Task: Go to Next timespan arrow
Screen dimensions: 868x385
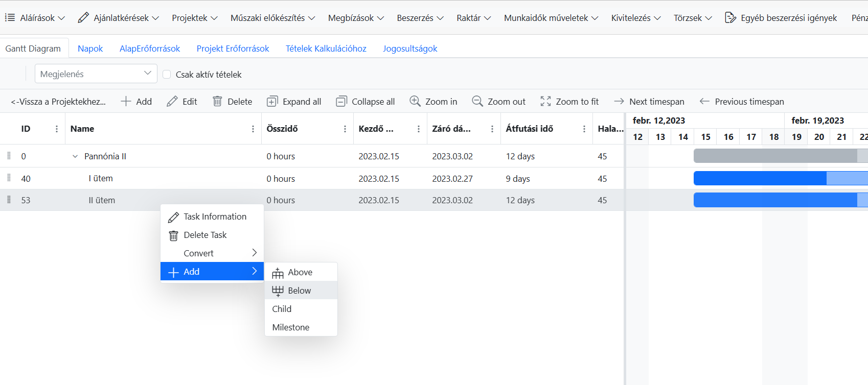Action: tap(619, 101)
